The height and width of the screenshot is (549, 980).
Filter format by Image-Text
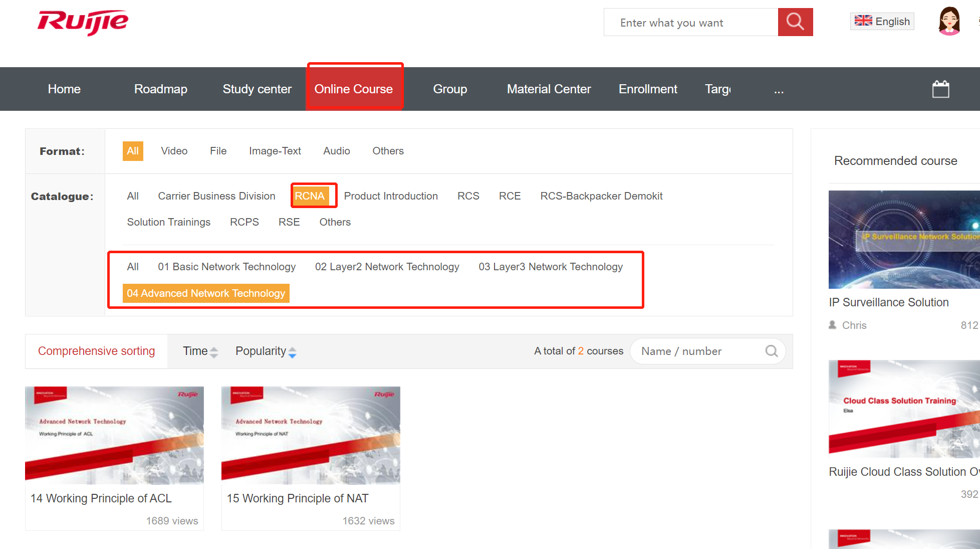pos(275,151)
